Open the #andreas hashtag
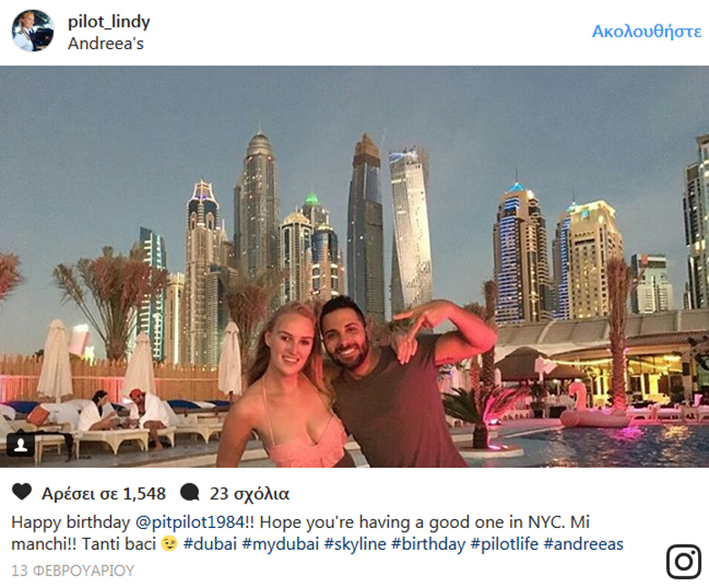The width and height of the screenshot is (709, 588). point(584,543)
